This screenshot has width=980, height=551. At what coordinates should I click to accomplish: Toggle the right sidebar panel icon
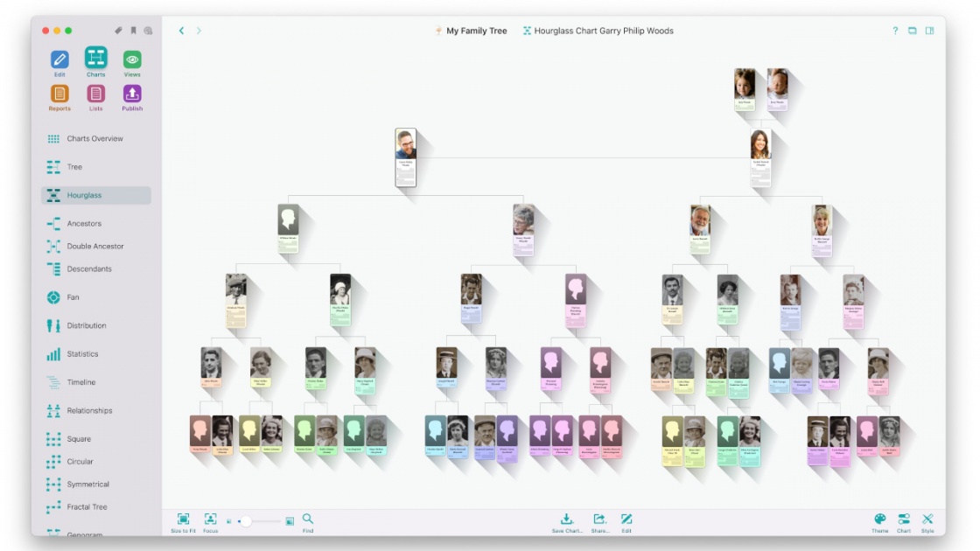tap(929, 31)
